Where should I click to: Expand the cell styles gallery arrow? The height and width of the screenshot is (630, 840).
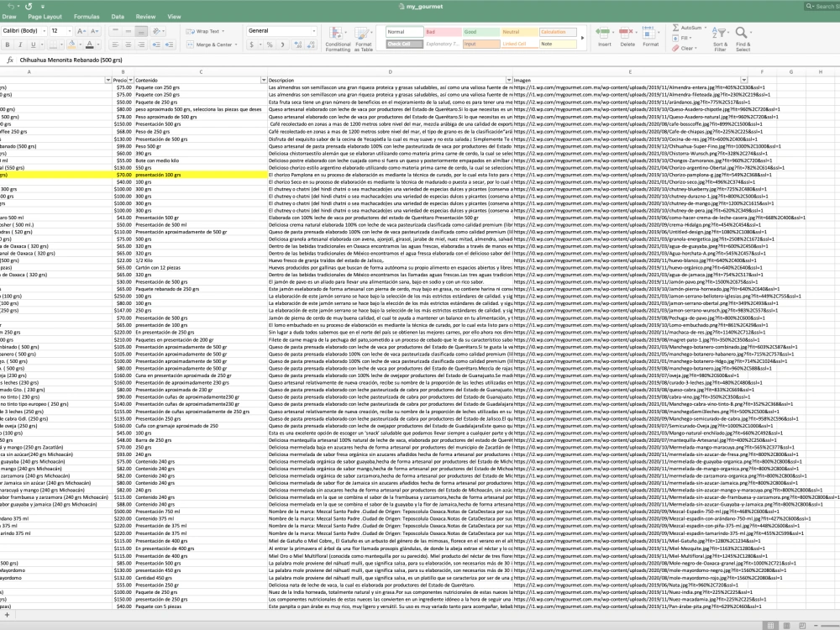pyautogui.click(x=583, y=38)
